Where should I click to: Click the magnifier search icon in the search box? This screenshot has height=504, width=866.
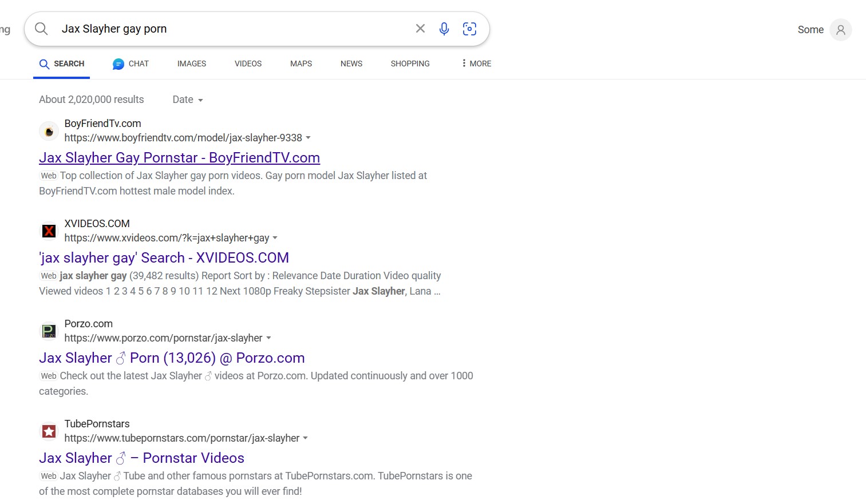(x=41, y=29)
